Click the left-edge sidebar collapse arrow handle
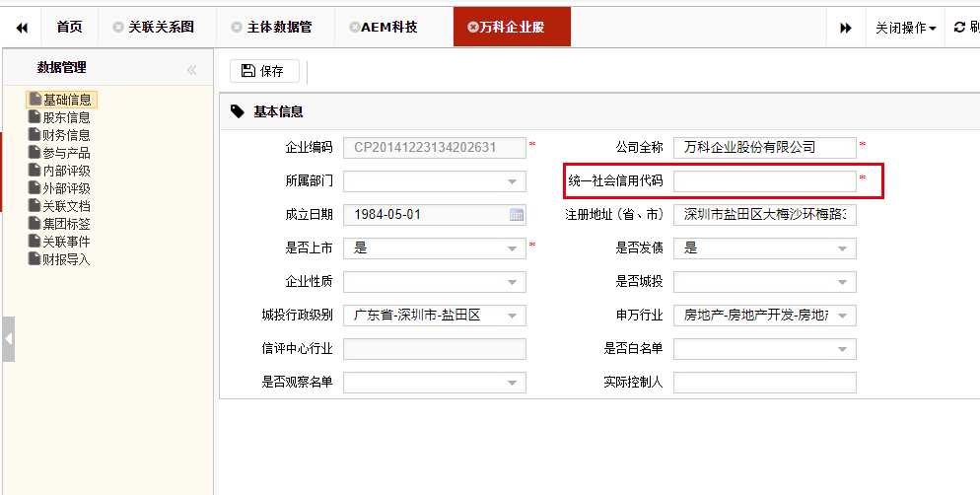Viewport: 980px width, 495px height. [x=8, y=339]
